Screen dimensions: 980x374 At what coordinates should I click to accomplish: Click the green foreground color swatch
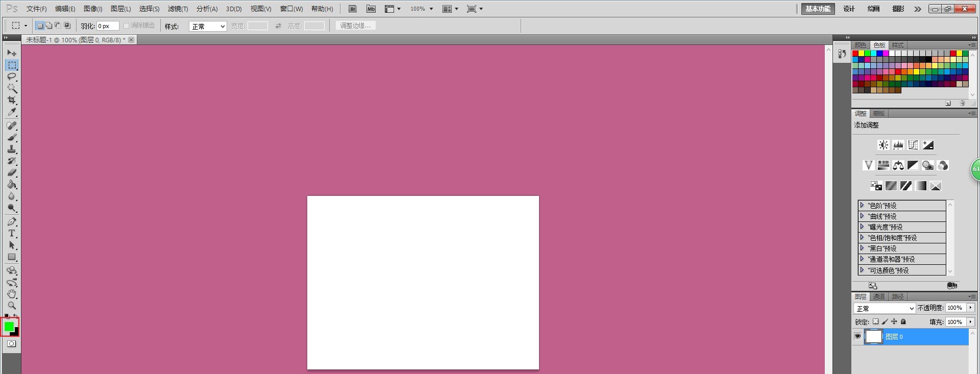point(9,326)
